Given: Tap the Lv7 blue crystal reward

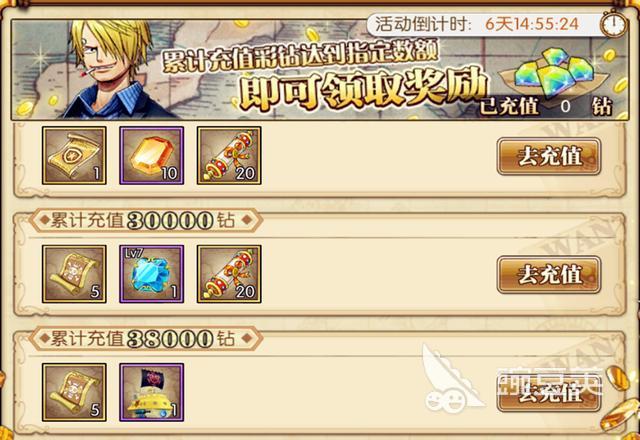Looking at the screenshot, I should (x=151, y=274).
